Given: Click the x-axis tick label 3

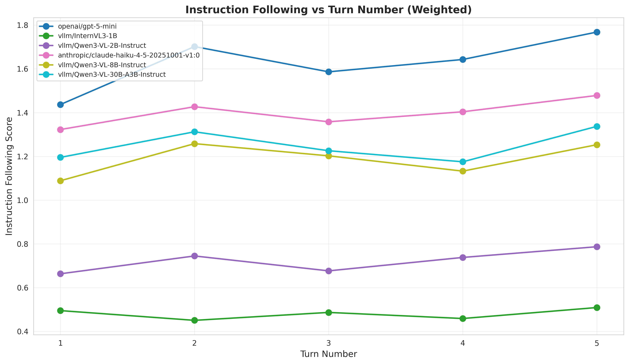Looking at the screenshot, I should [329, 344].
